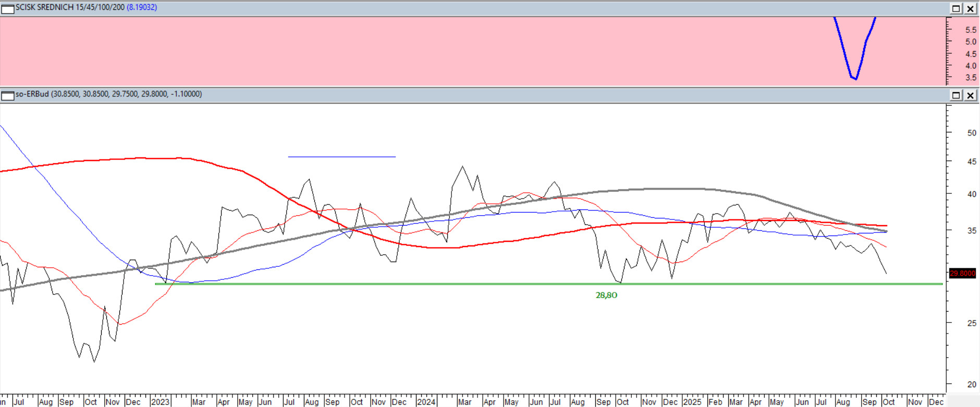The width and height of the screenshot is (980, 407).
Task: Click the 5.5 value on the indicator scale
Action: pos(971,30)
